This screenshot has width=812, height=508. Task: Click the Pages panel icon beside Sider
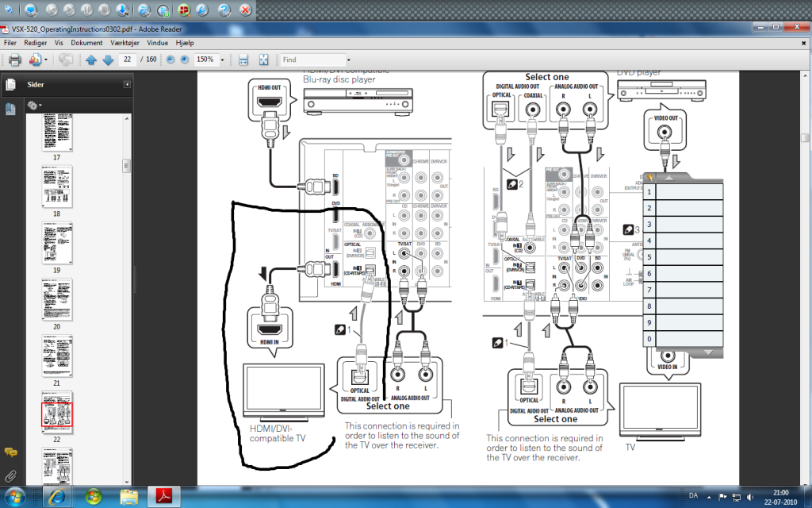coord(10,85)
